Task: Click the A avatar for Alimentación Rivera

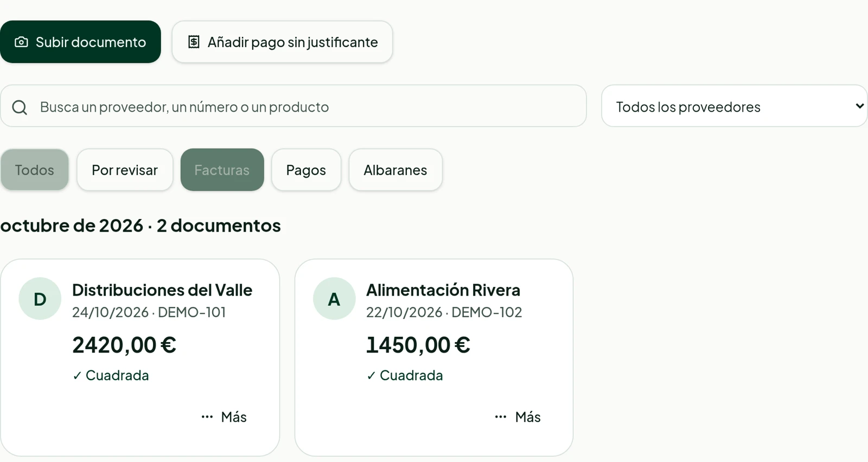Action: (x=334, y=299)
